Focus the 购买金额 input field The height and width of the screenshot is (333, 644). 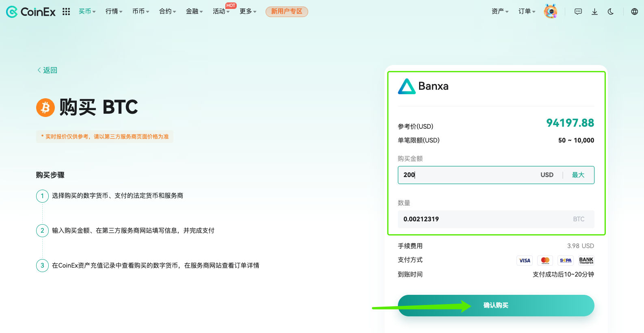(x=496, y=175)
